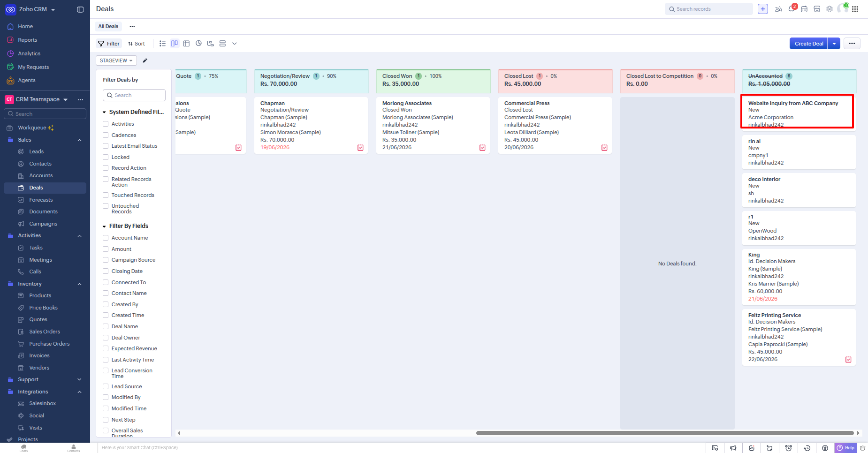Click edit pencil next to STAGEVIEW
The image size is (868, 453).
145,60
